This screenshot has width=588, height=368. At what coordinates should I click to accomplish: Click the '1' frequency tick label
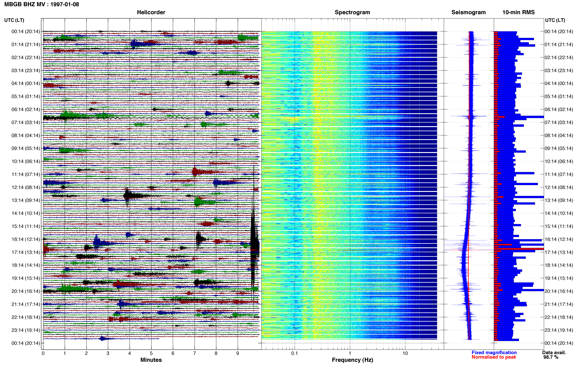tap(350, 353)
